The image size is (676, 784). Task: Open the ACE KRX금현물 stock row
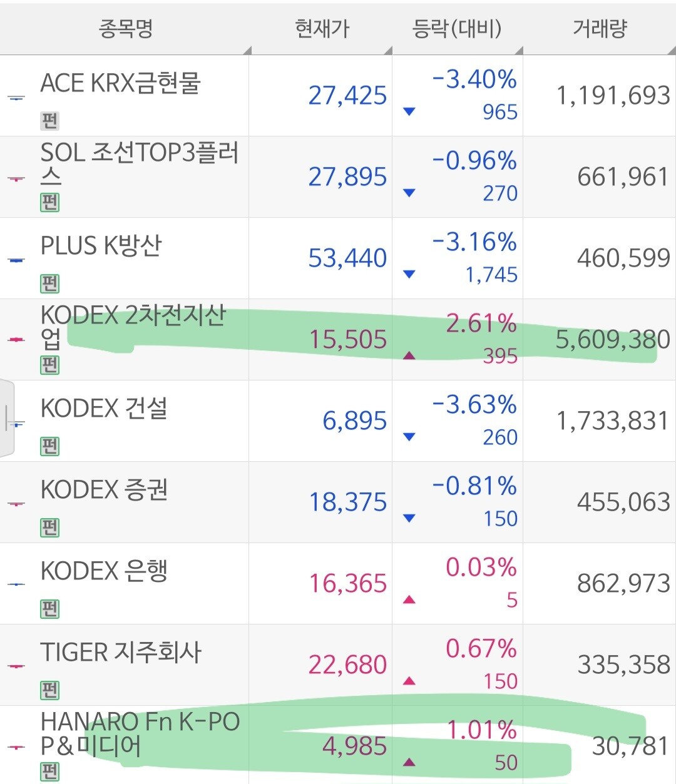(x=338, y=96)
